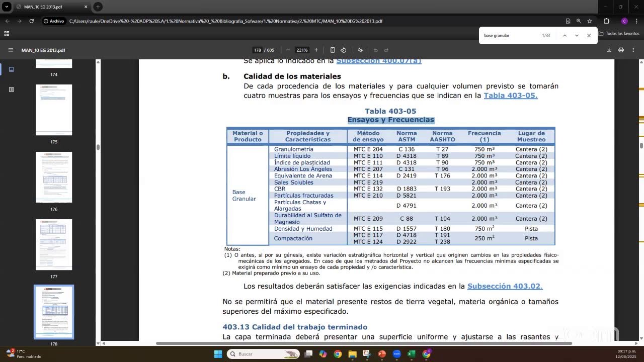Click the taskbar Buscar search box
644x362 pixels.
pyautogui.click(x=263, y=354)
